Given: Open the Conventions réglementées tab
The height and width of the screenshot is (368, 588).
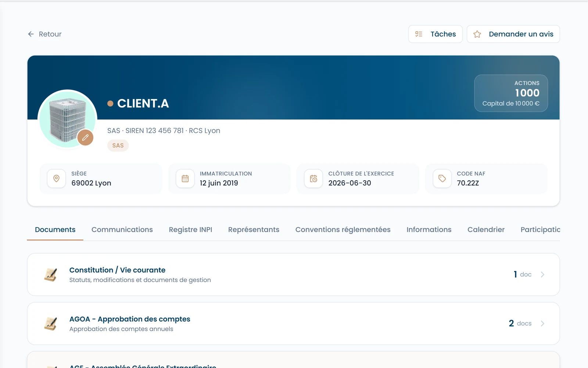Looking at the screenshot, I should pos(343,230).
